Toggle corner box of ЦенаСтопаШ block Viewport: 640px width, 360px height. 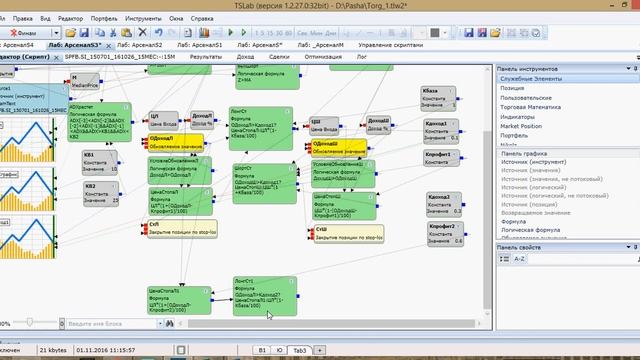[371, 196]
